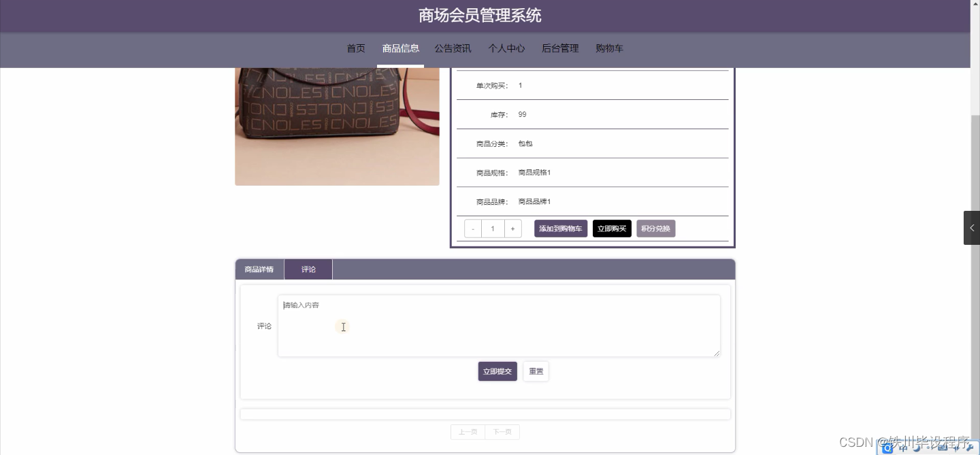Submit the comment with 立即提交
Screen dimensions: 980x455
pos(497,371)
